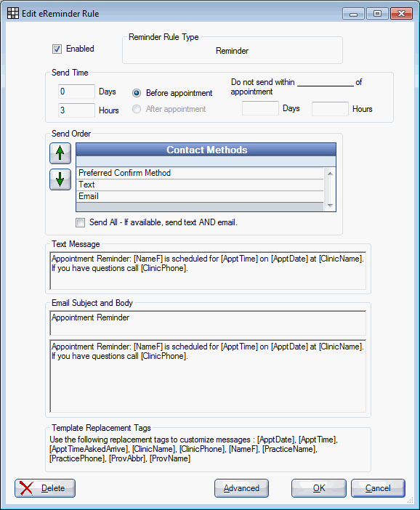The width and height of the screenshot is (420, 510).
Task: Click the green down arrow to move method down
Action: pos(60,179)
